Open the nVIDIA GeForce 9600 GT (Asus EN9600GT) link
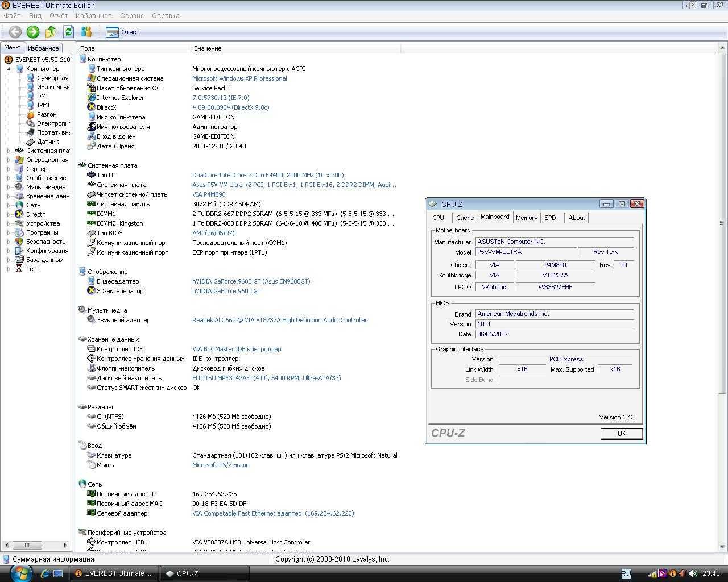728x582 pixels. pos(251,281)
